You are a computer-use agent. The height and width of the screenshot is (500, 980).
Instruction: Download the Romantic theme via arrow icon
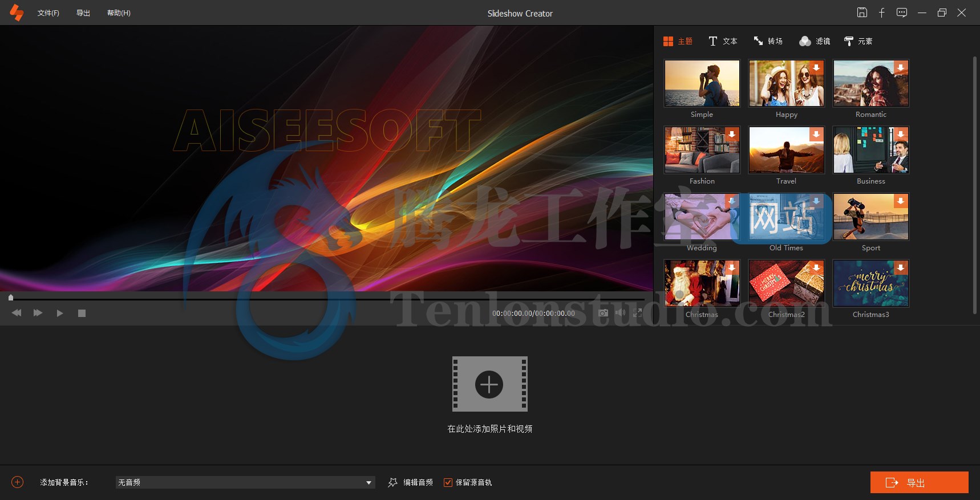point(901,67)
